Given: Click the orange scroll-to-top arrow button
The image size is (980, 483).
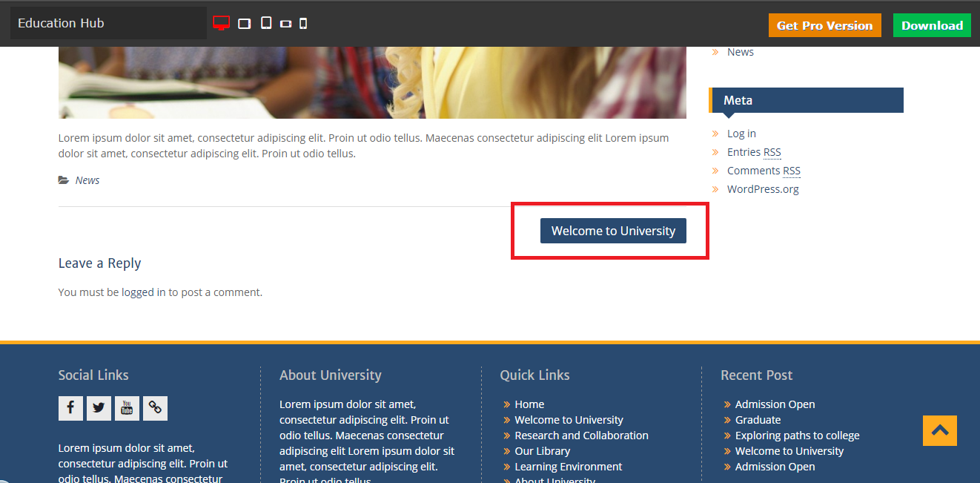Looking at the screenshot, I should click(940, 430).
